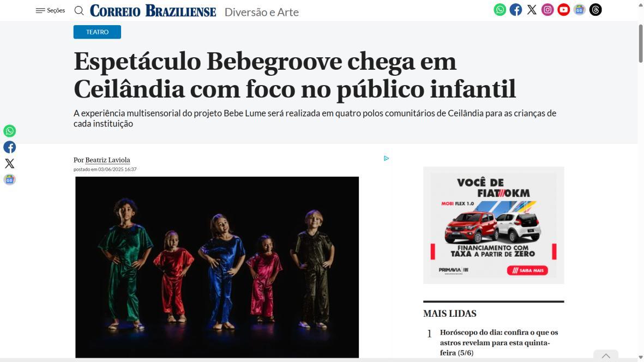Open the Seções hamburger menu

click(x=50, y=11)
